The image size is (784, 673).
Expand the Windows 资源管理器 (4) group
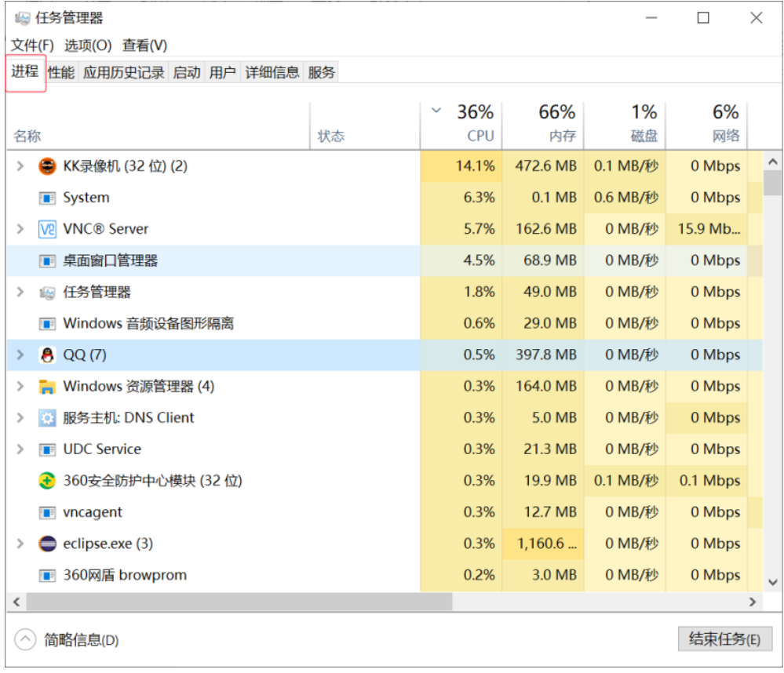20,386
